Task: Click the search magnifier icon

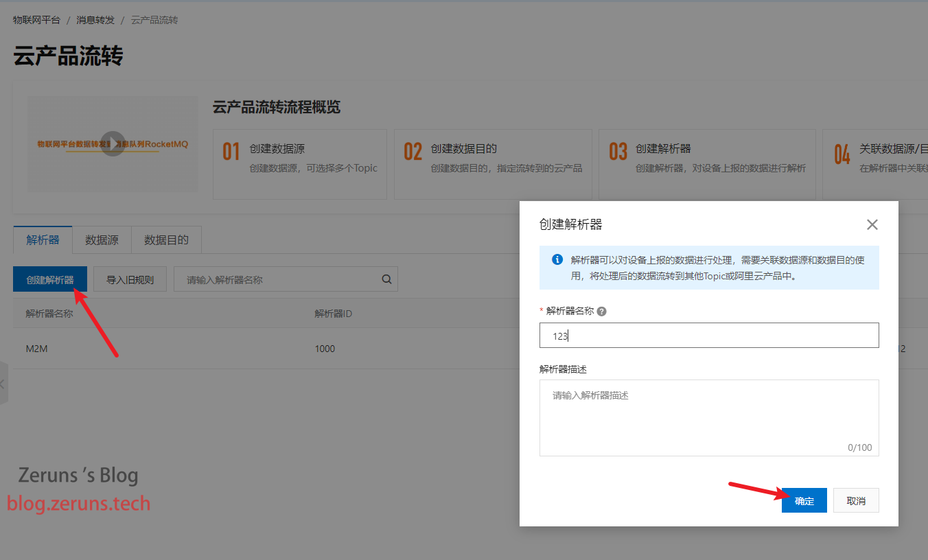Action: [x=386, y=279]
